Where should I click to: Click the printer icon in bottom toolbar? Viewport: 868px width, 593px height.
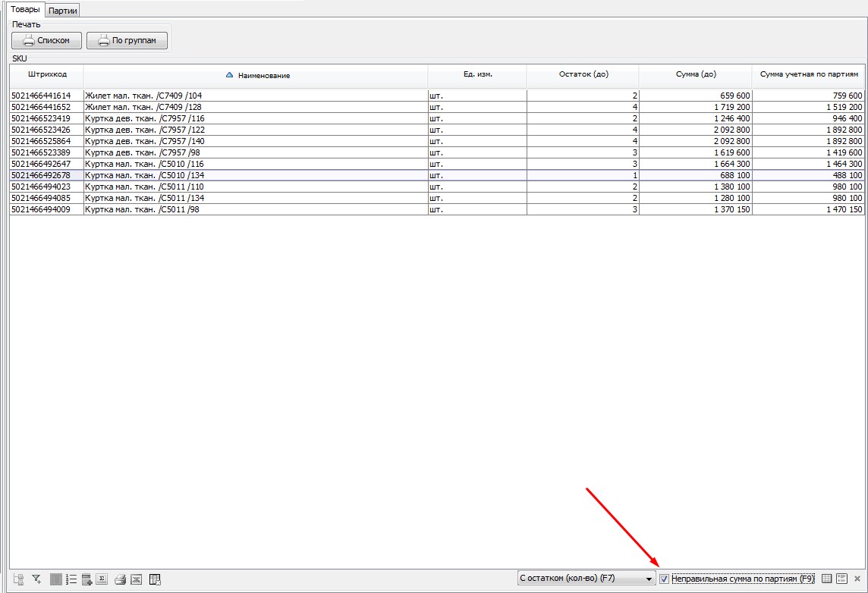point(120,579)
